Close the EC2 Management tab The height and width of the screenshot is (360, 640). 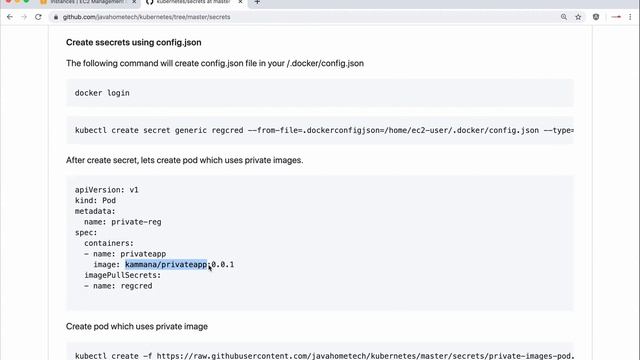pyautogui.click(x=134, y=2)
